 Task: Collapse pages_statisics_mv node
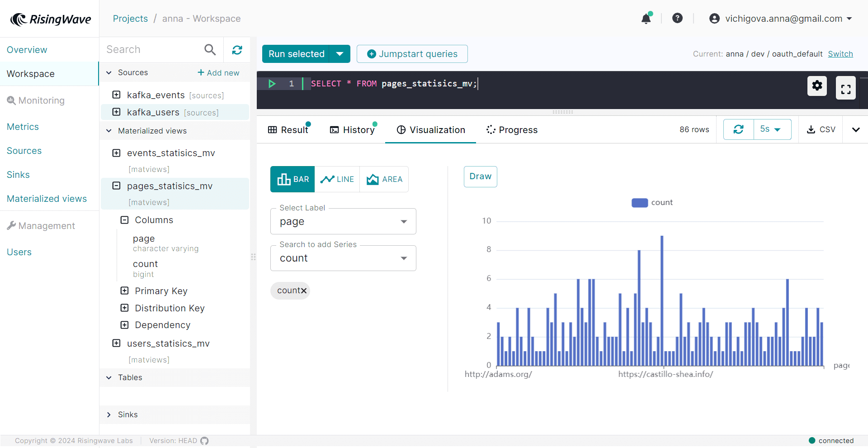(x=116, y=186)
